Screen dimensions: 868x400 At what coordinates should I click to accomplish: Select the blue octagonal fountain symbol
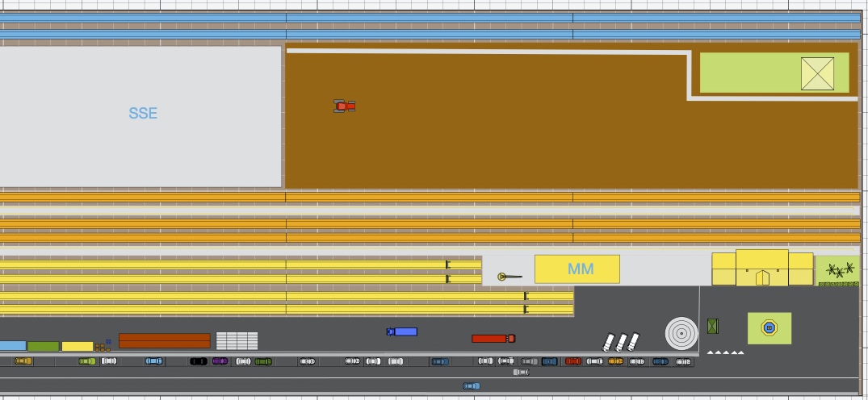coord(769,328)
